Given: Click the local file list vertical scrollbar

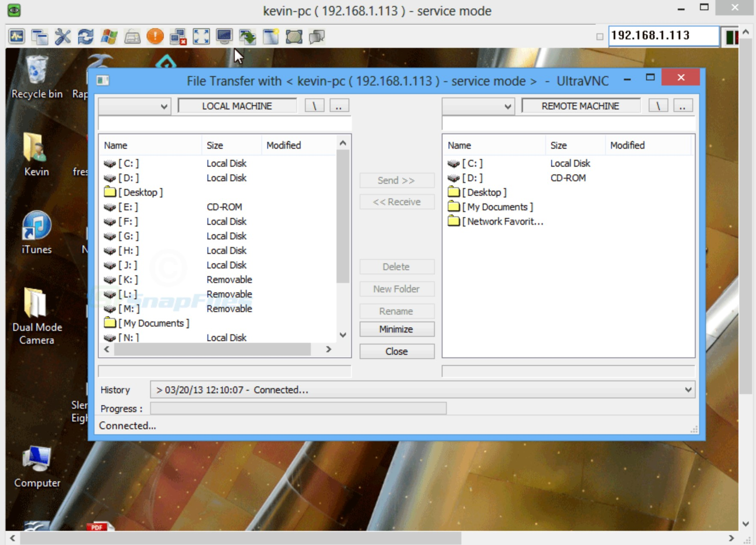Looking at the screenshot, I should click(343, 216).
